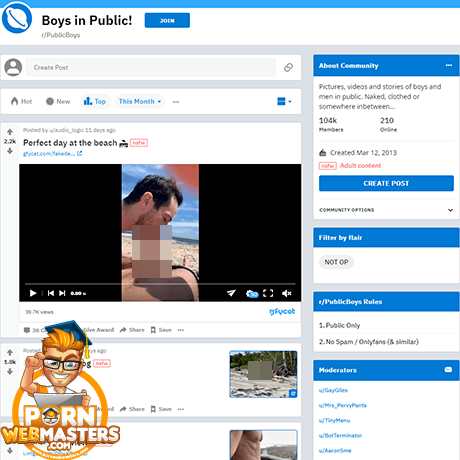
Task: Open About Community more options menu
Action: point(449,65)
